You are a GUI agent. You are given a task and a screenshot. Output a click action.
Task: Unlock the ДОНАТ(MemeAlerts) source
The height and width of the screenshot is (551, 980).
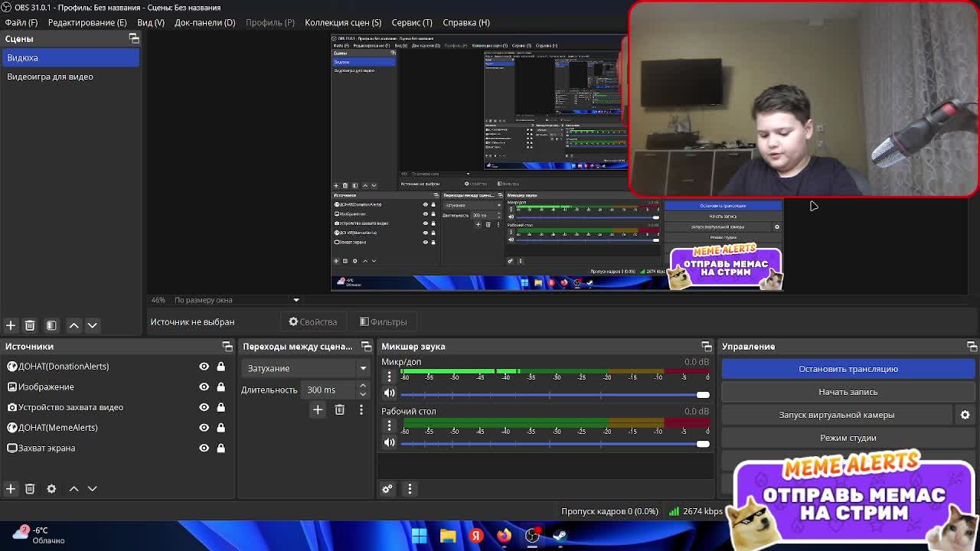click(220, 428)
